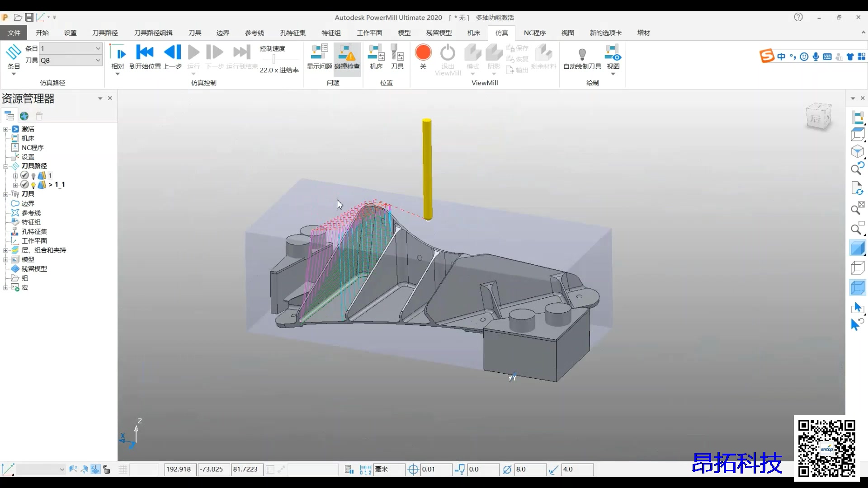This screenshot has width=868, height=488.
Task: Adjust the 控制速度 speed slider
Action: coord(274,59)
